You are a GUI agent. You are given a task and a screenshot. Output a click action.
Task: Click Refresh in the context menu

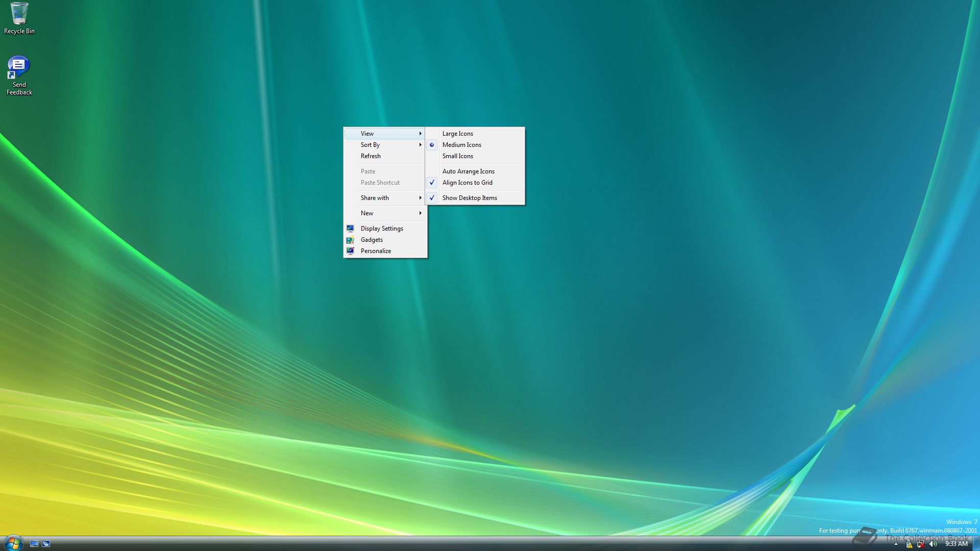point(385,156)
